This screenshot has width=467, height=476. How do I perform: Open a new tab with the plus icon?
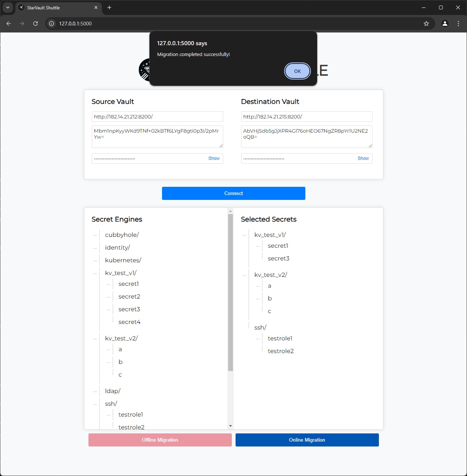[109, 7]
